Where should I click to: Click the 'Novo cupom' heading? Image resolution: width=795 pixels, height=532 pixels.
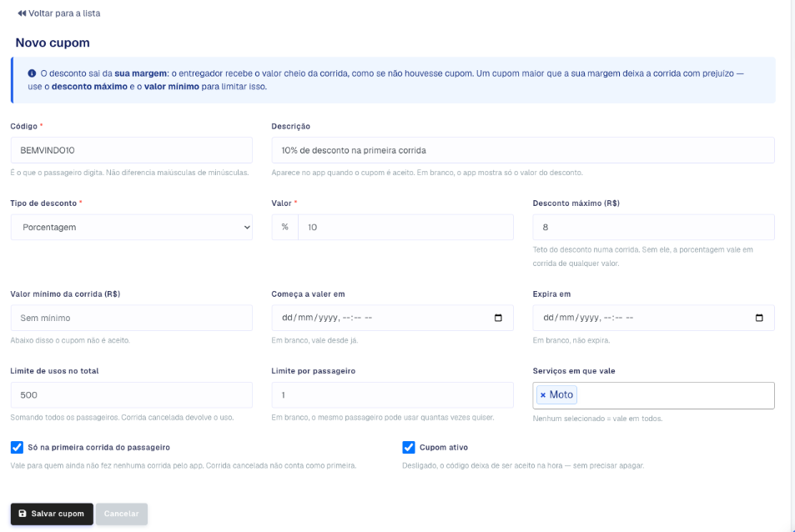53,43
